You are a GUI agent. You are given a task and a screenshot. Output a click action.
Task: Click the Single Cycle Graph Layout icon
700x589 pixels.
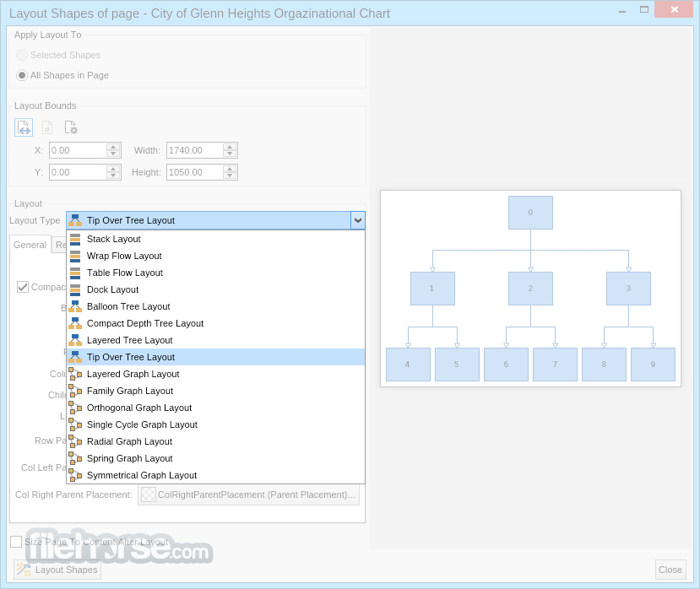pyautogui.click(x=75, y=424)
